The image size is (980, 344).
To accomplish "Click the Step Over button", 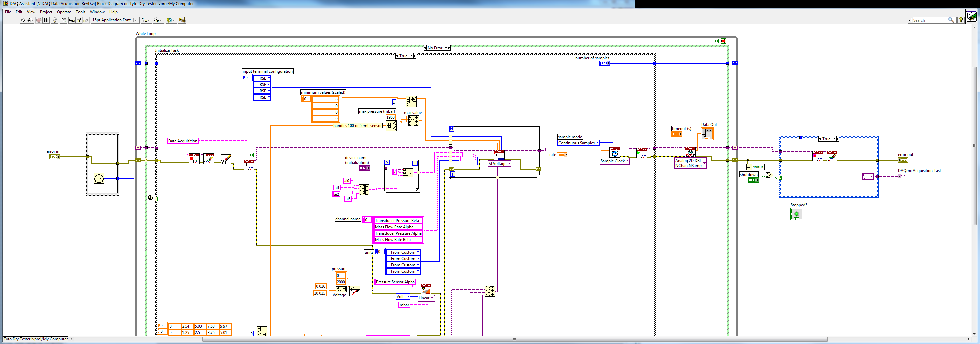I will (79, 20).
